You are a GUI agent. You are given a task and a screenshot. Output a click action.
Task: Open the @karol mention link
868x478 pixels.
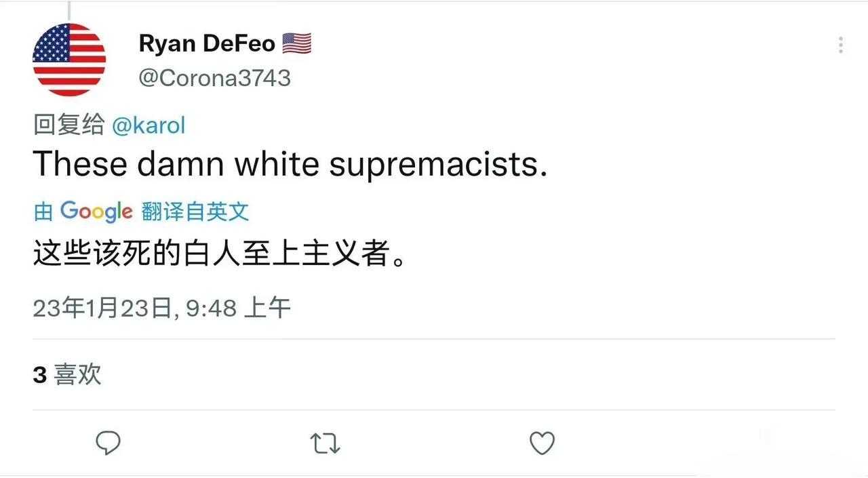coord(148,125)
